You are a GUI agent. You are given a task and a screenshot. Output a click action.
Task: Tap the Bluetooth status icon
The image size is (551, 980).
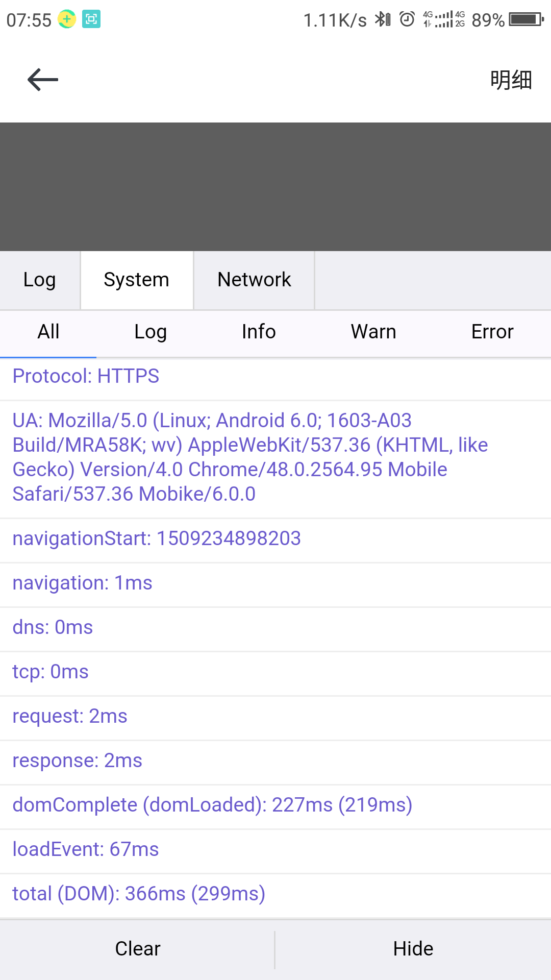point(383,19)
